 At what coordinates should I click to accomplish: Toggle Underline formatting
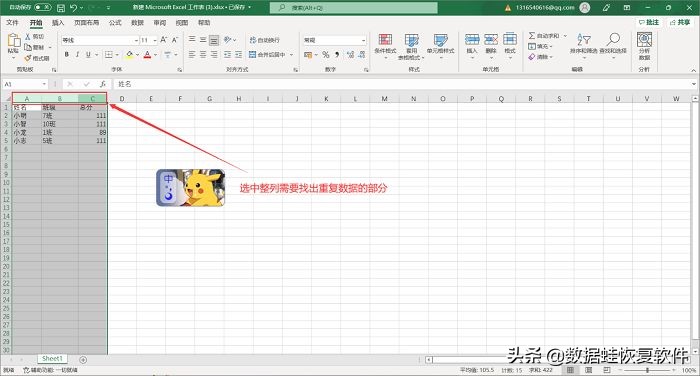pyautogui.click(x=88, y=54)
